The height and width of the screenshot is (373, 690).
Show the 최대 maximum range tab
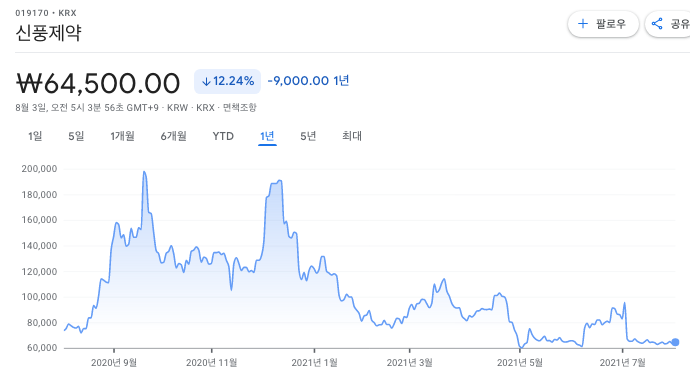352,136
